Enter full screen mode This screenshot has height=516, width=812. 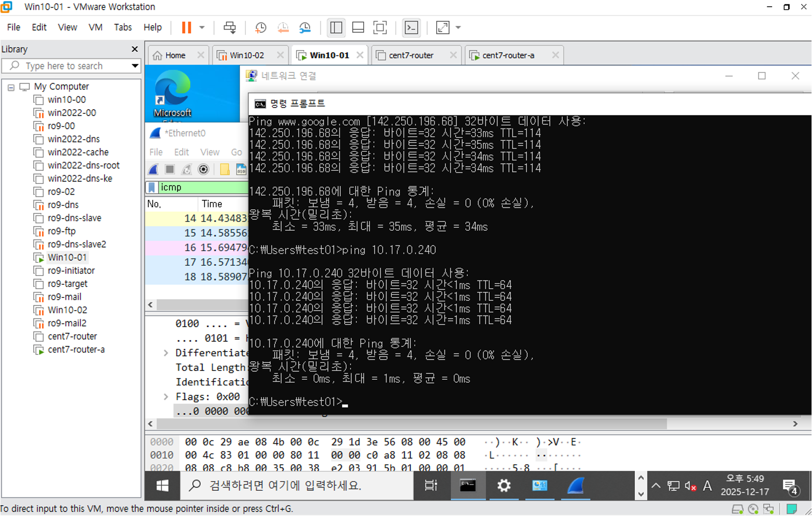click(380, 28)
